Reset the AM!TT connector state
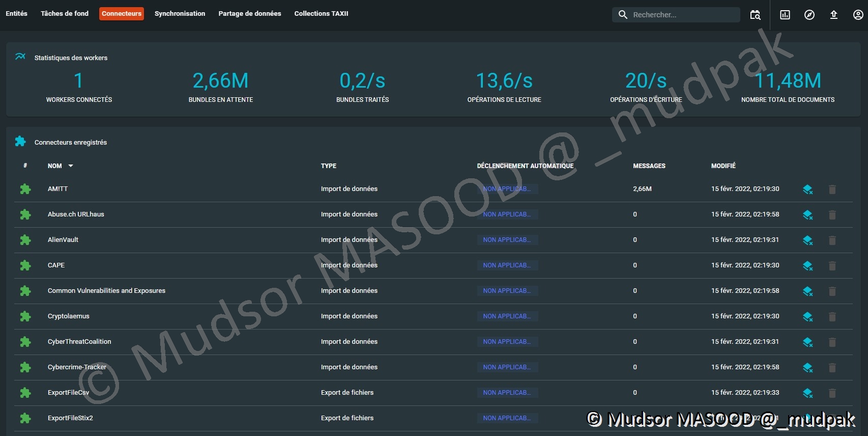 [x=807, y=189]
